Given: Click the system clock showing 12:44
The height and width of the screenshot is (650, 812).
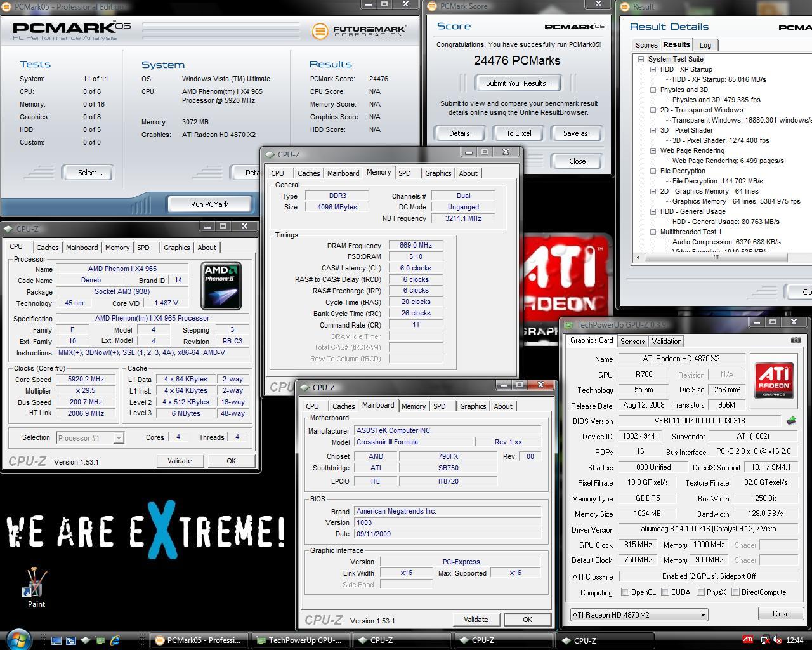Looking at the screenshot, I should pos(794,640).
